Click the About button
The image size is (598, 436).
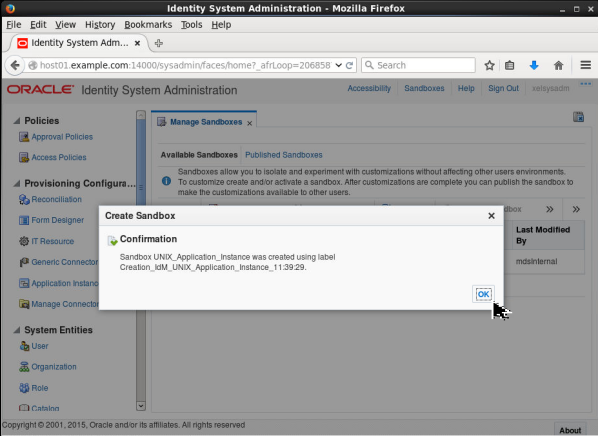click(570, 430)
